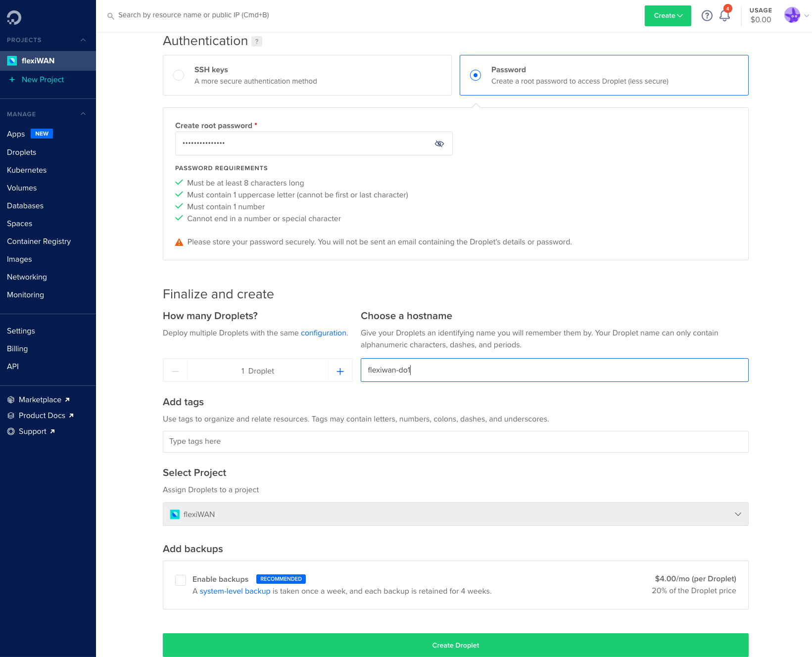Open Volumes in the sidebar

click(22, 188)
